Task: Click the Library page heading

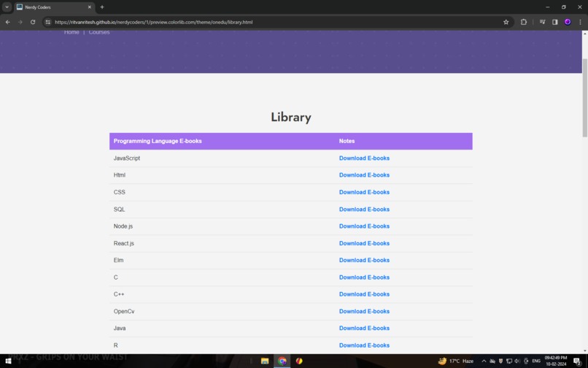Action: pyautogui.click(x=291, y=117)
